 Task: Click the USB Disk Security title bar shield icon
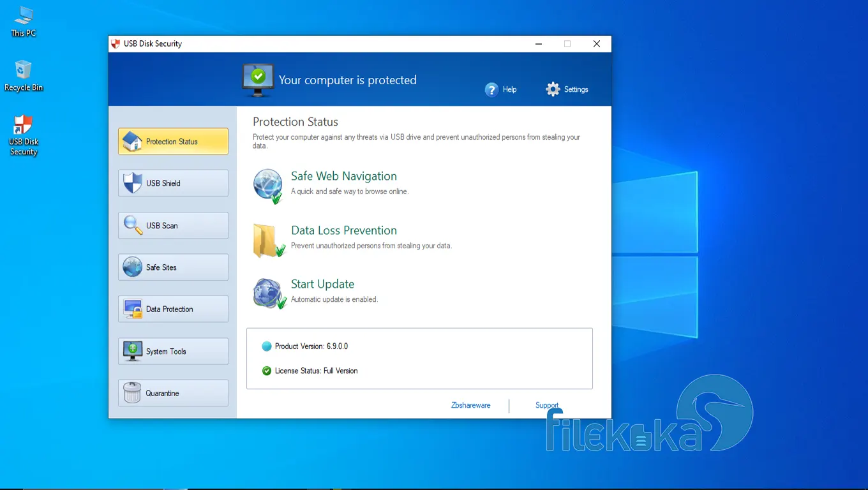[x=116, y=44]
